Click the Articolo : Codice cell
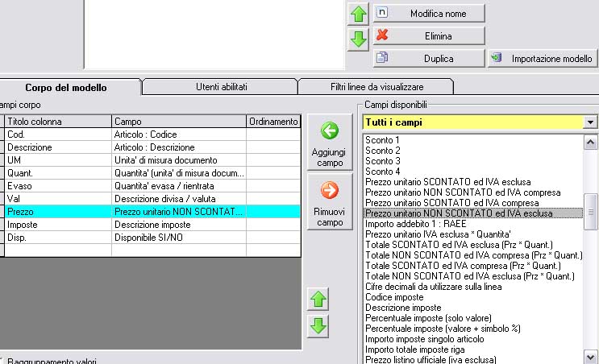This screenshot has height=364, width=599. (179, 134)
